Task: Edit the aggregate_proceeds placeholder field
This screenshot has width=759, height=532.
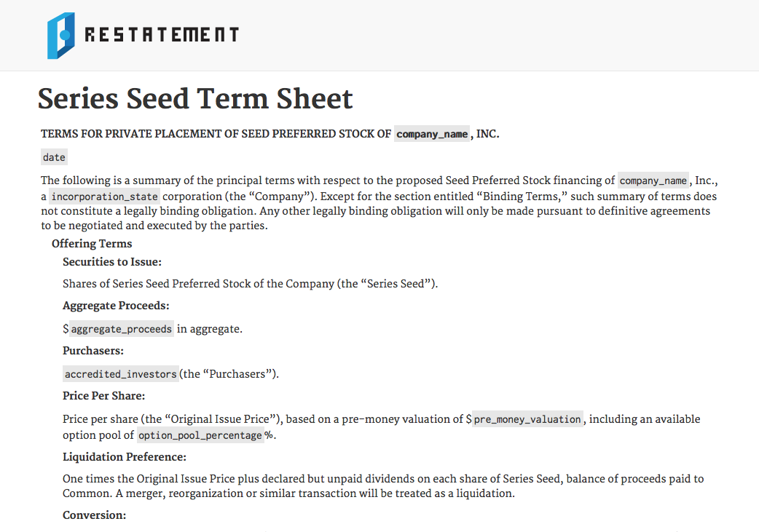Action: [122, 329]
